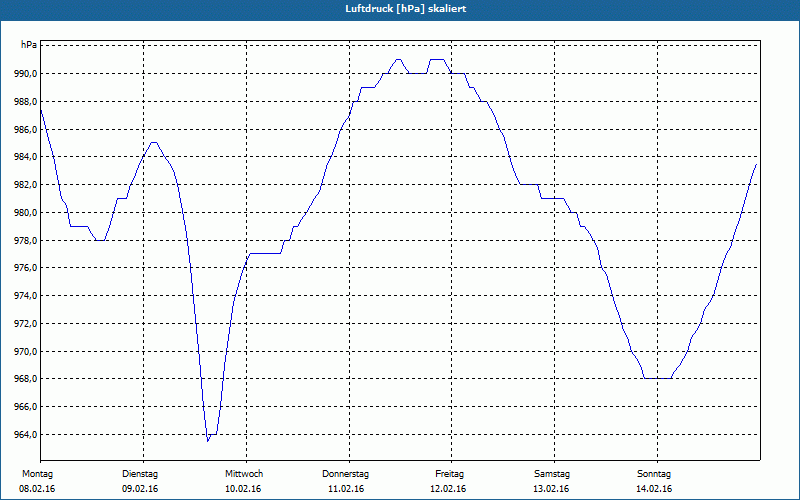Click the 970,0 axis value
The width and height of the screenshot is (800, 500).
tap(26, 352)
